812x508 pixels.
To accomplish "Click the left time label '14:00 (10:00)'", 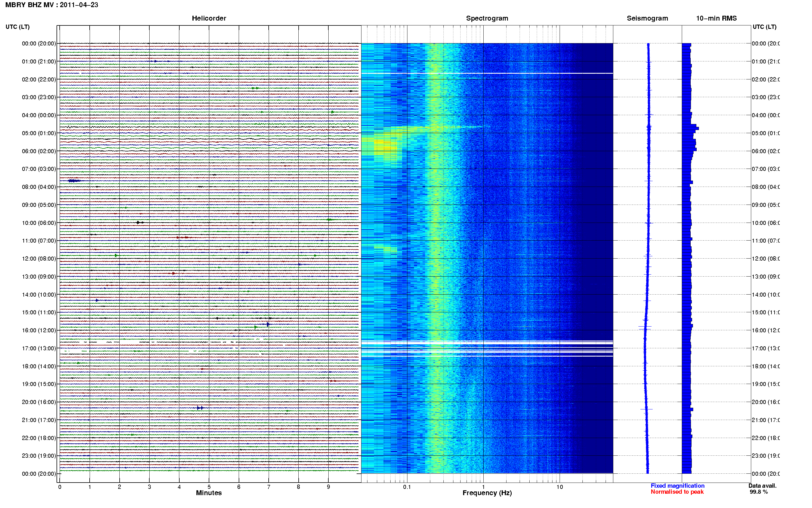I will pyautogui.click(x=39, y=295).
